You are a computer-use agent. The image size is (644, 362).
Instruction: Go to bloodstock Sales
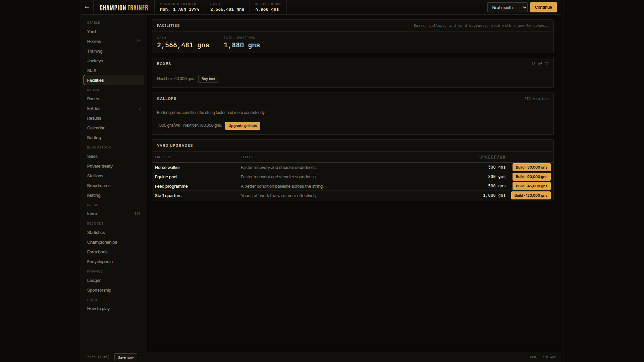coord(114,157)
